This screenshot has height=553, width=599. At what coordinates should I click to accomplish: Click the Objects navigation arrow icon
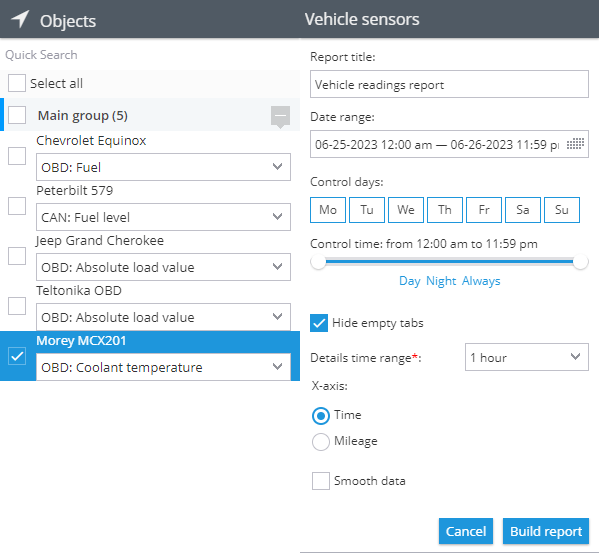(x=20, y=19)
